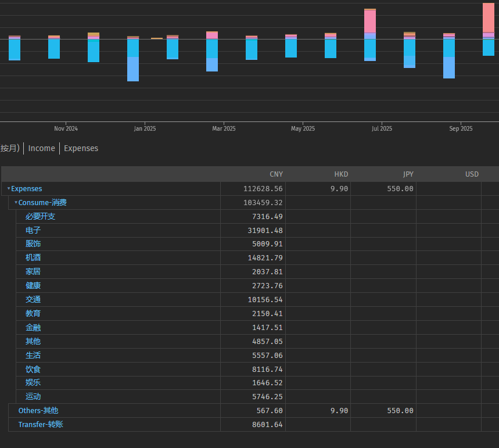Open the Expenses report link
This screenshot has height=448, width=499.
tap(81, 148)
